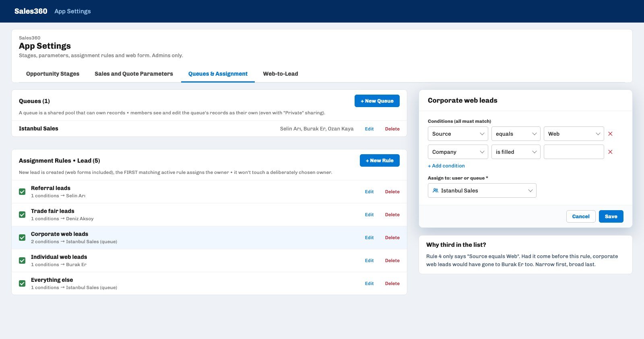Add another condition to the rule
The height and width of the screenshot is (339, 644).
click(x=446, y=166)
